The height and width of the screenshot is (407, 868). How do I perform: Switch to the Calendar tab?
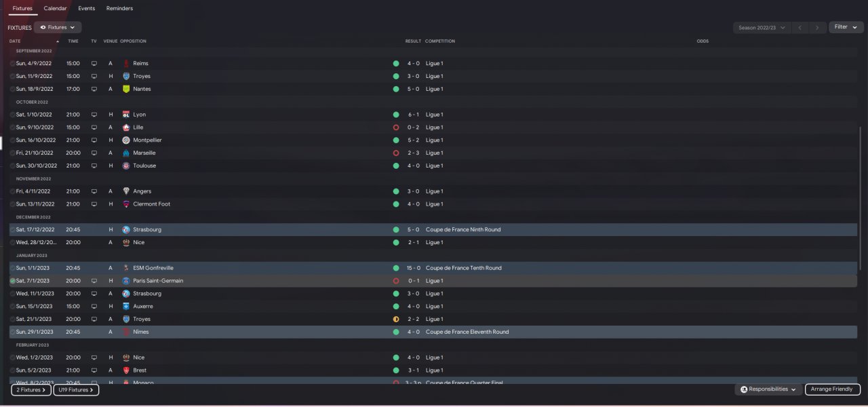[x=55, y=8]
